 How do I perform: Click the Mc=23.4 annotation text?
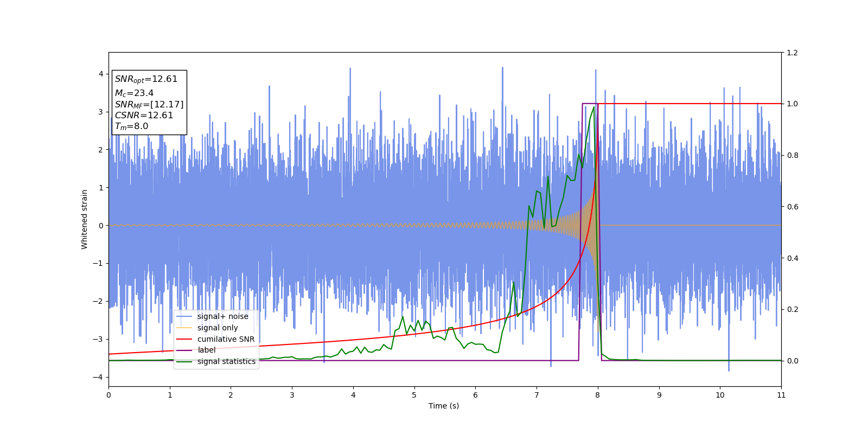point(134,93)
